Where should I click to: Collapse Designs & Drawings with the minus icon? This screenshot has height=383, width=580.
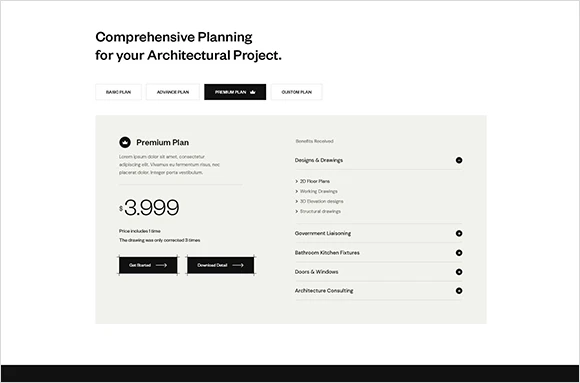459,160
